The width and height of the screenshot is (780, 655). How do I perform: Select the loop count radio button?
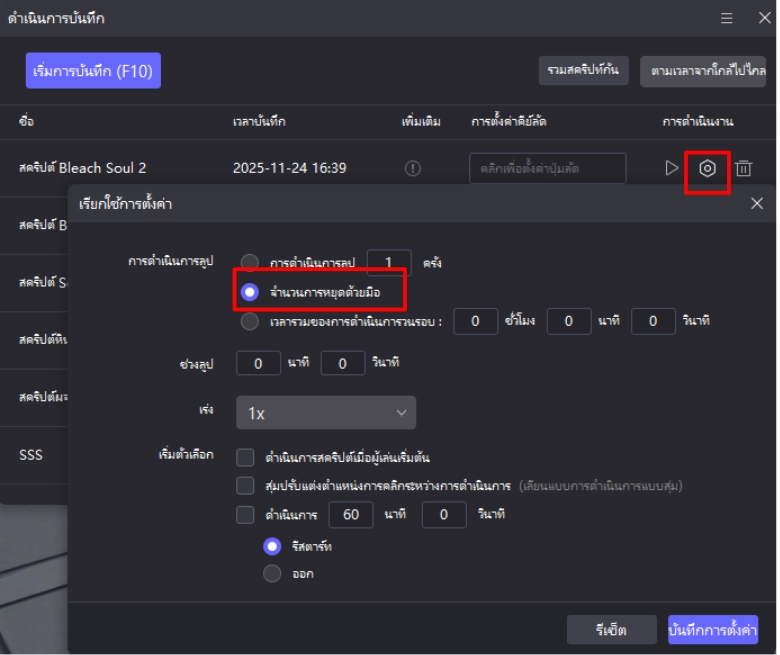tap(250, 263)
